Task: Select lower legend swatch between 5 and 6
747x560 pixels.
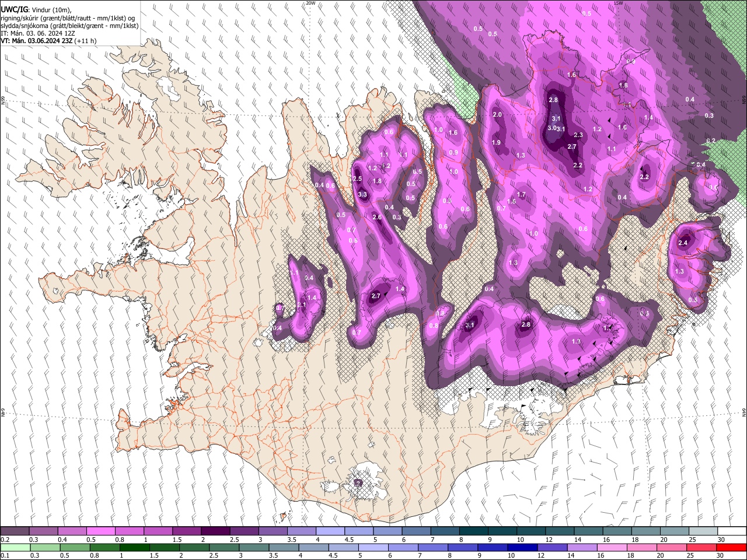Action: (x=373, y=548)
